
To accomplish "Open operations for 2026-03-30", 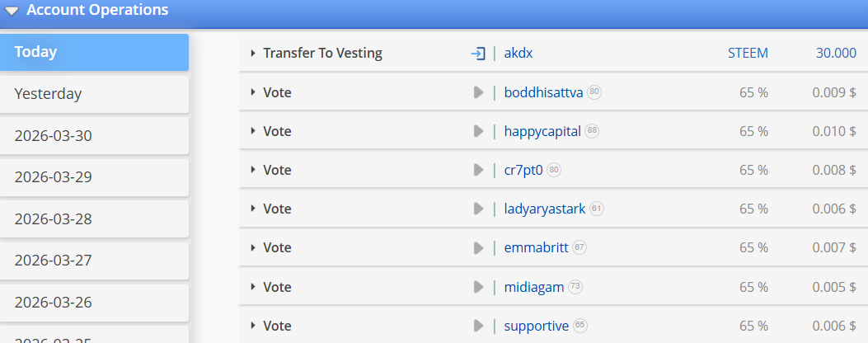I will pos(94,136).
